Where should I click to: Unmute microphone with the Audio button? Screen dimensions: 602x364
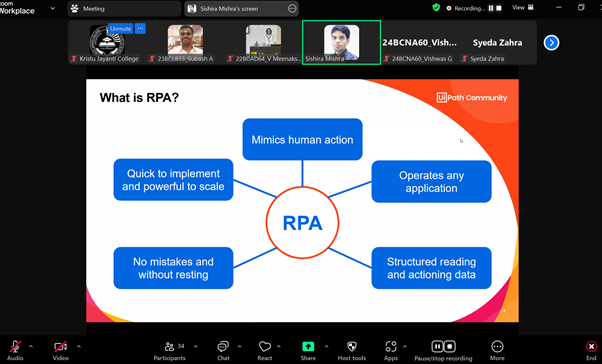[x=15, y=351]
